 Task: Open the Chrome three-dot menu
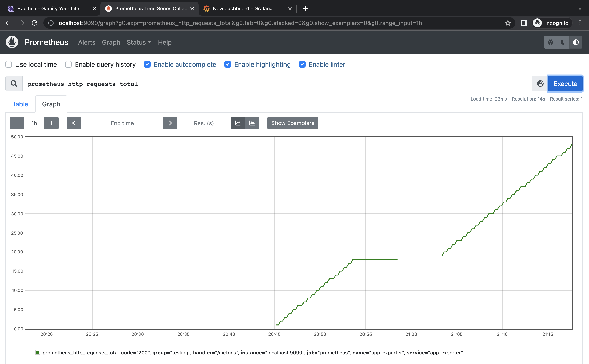pos(580,23)
